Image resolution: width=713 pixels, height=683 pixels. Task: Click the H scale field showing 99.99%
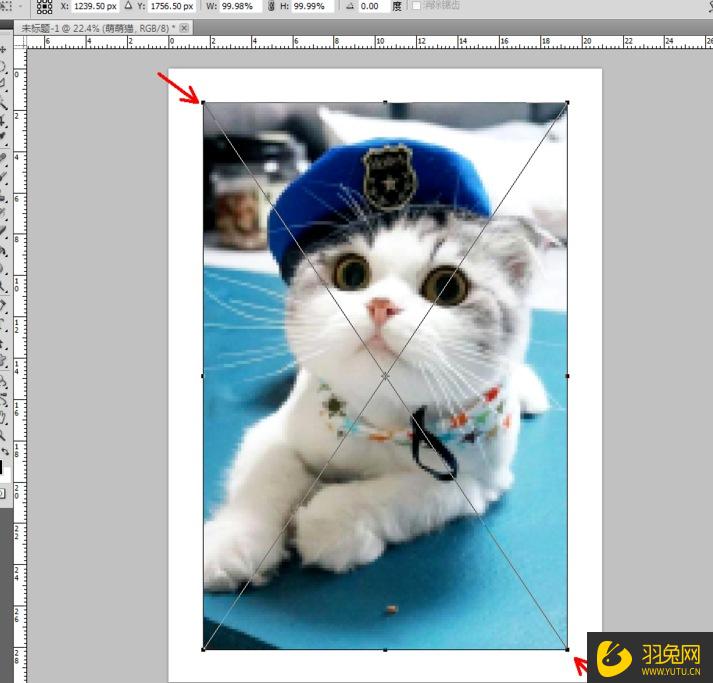[x=313, y=6]
